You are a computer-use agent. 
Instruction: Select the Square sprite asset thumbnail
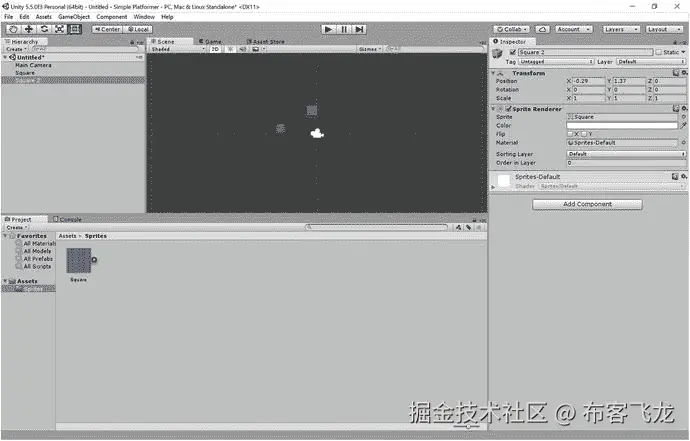pos(79,260)
